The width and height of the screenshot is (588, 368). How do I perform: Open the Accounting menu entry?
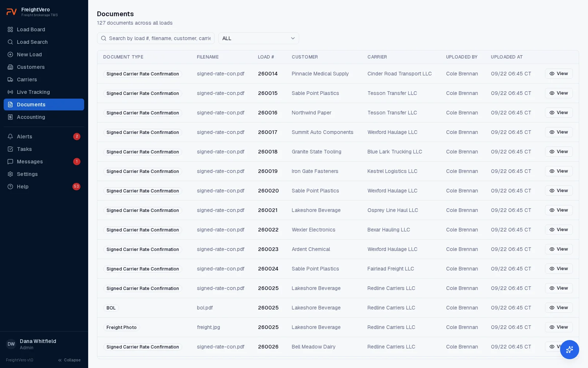(44, 117)
